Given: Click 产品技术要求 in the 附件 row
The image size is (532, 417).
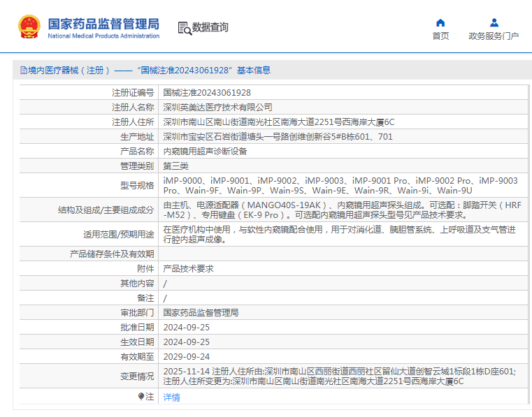Looking at the screenshot, I should [x=188, y=268].
